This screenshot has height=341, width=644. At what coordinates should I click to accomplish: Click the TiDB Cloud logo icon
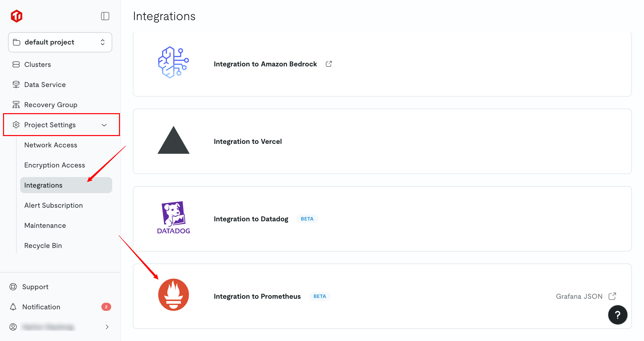[x=17, y=16]
